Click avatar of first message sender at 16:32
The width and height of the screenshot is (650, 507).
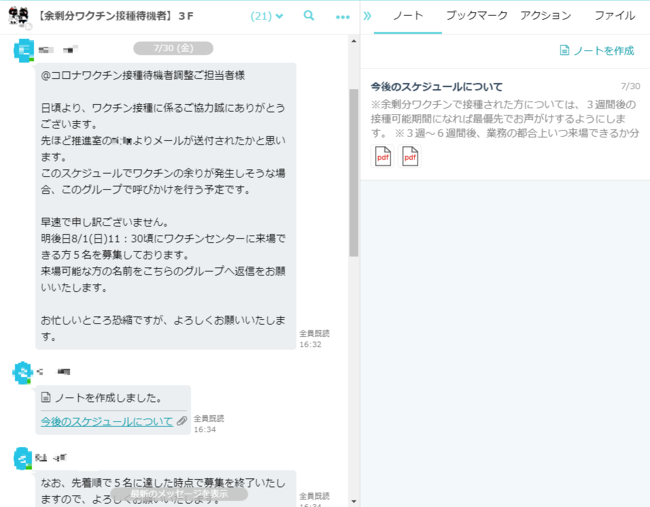tap(23, 51)
